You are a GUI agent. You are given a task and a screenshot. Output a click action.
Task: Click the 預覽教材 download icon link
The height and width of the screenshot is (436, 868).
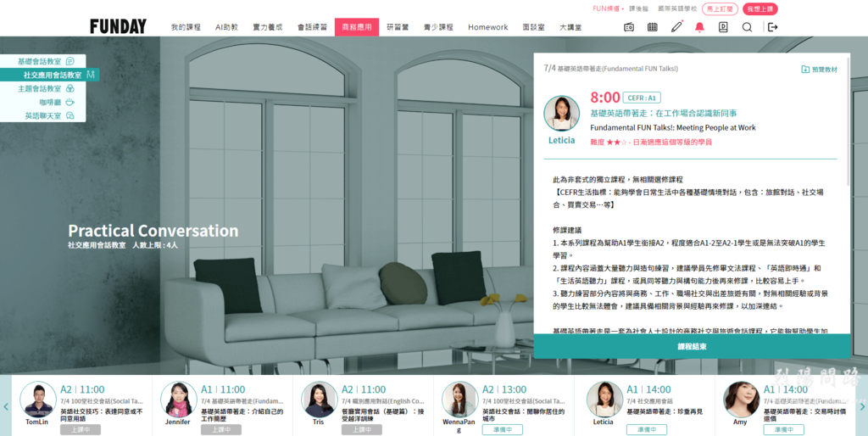coord(819,70)
